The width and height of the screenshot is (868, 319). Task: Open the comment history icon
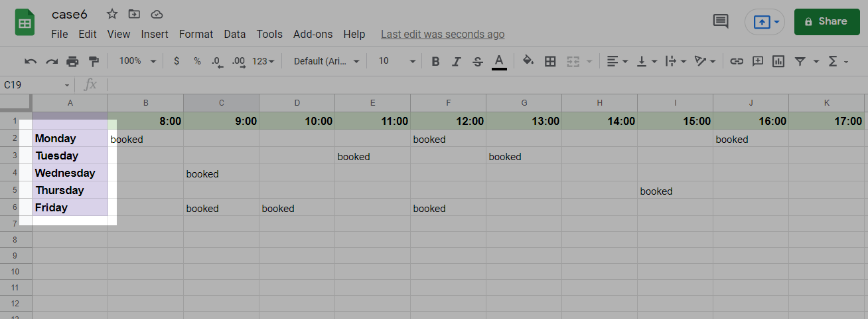[721, 21]
